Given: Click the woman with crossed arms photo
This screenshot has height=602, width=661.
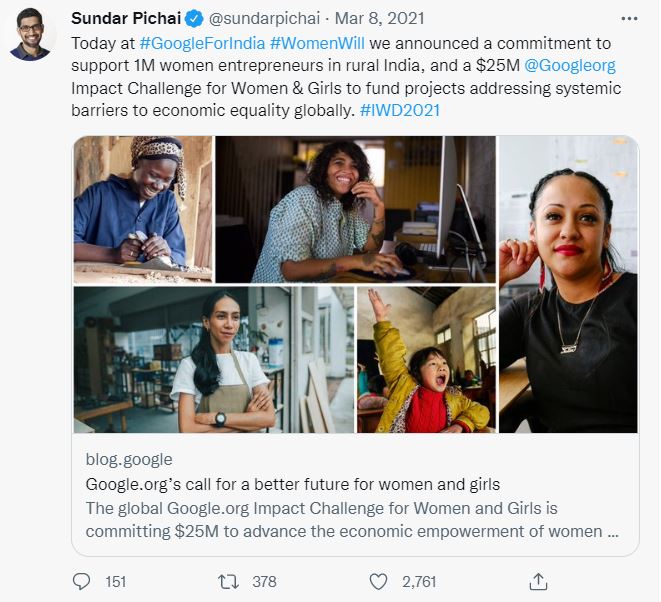Looking at the screenshot, I should coord(214,360).
